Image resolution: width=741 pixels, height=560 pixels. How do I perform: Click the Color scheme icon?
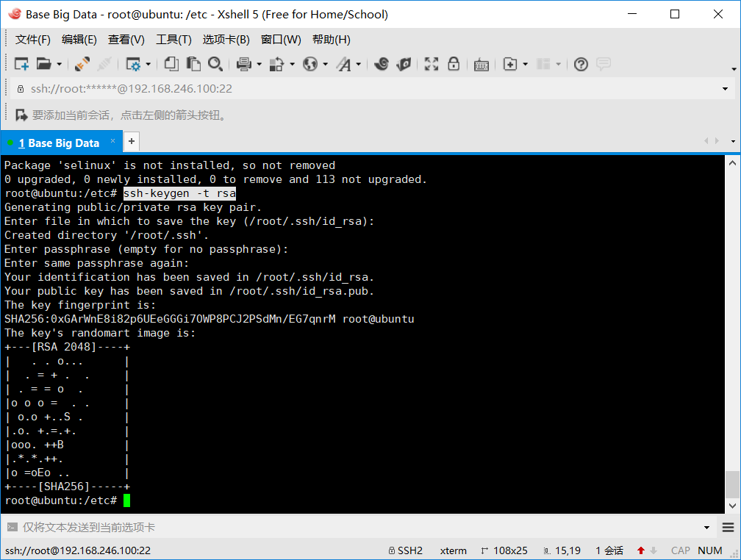(276, 64)
